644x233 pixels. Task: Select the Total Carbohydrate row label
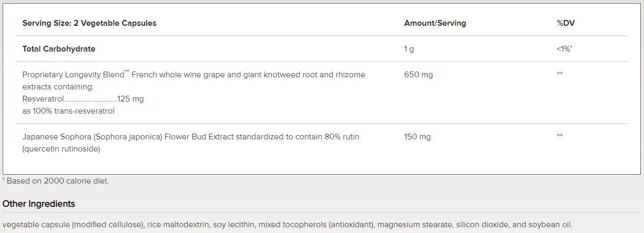(59, 49)
